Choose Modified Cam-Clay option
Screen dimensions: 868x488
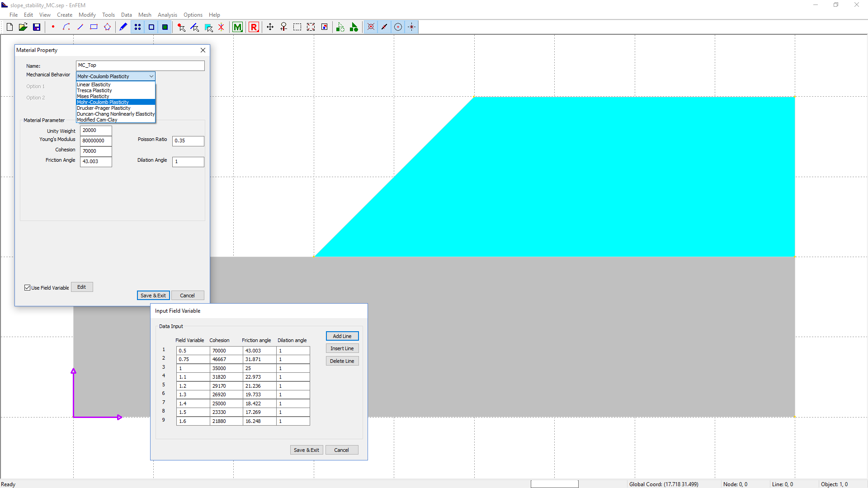tap(97, 120)
